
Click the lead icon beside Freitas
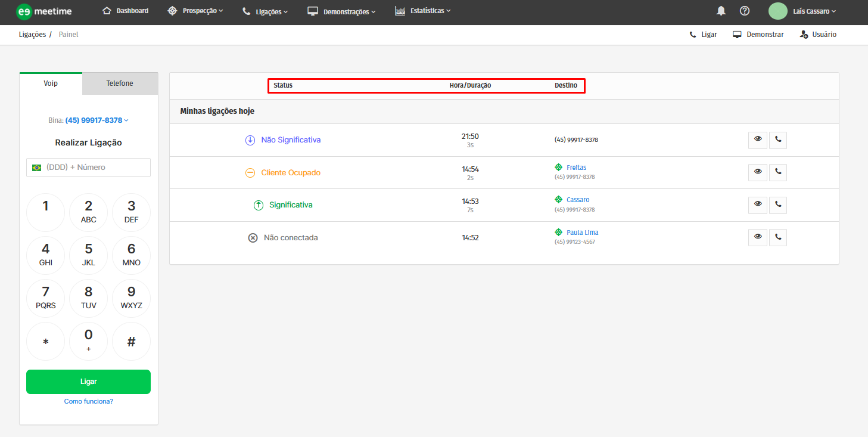tap(558, 168)
